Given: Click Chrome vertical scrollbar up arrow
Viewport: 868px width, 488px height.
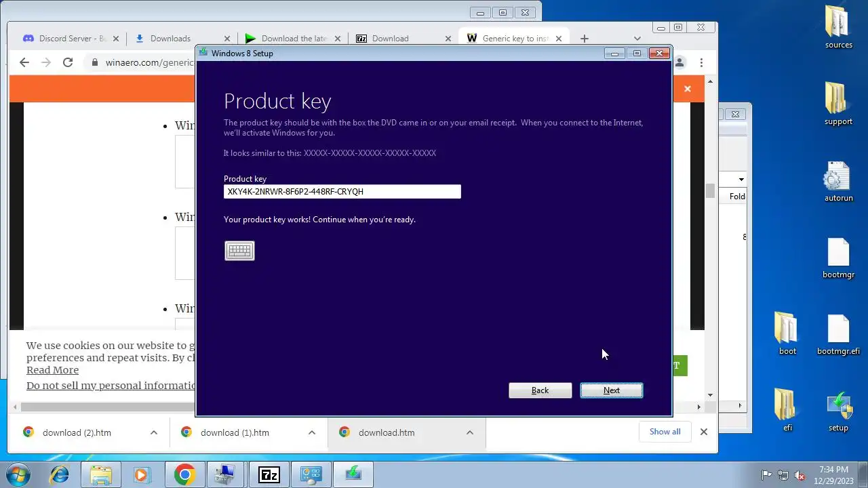Looking at the screenshot, I should click(x=710, y=81).
